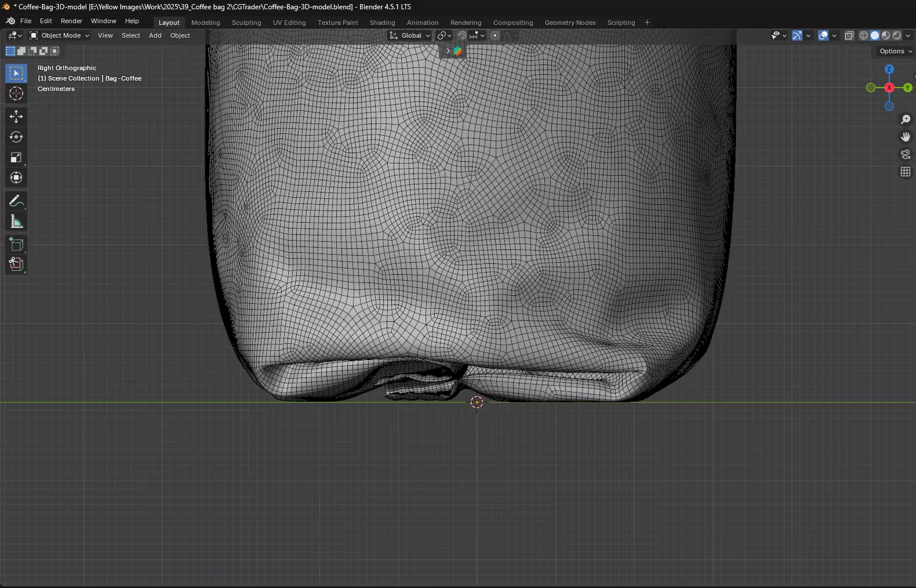Click the green Y axis gizmo handle

coord(908,88)
